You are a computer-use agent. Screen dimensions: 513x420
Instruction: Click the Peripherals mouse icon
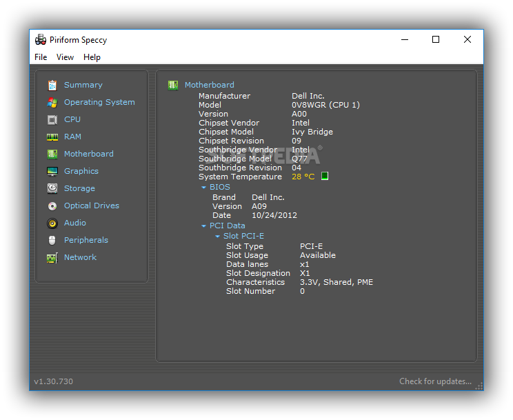click(x=52, y=240)
